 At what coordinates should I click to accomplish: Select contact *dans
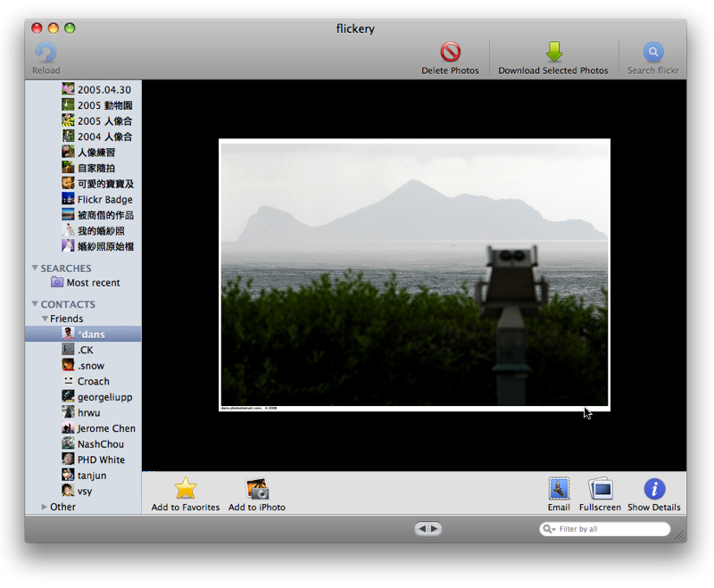[x=83, y=334]
